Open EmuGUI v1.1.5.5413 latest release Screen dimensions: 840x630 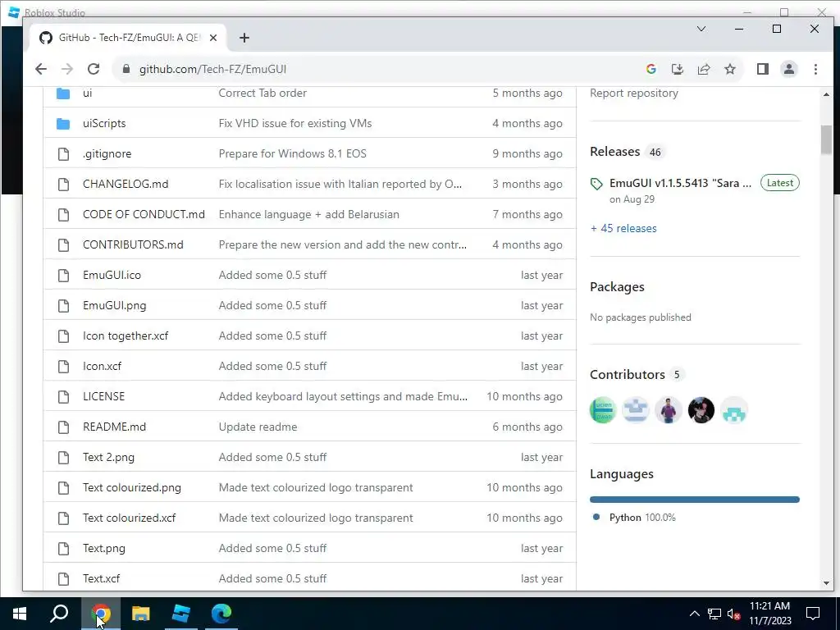tap(680, 183)
